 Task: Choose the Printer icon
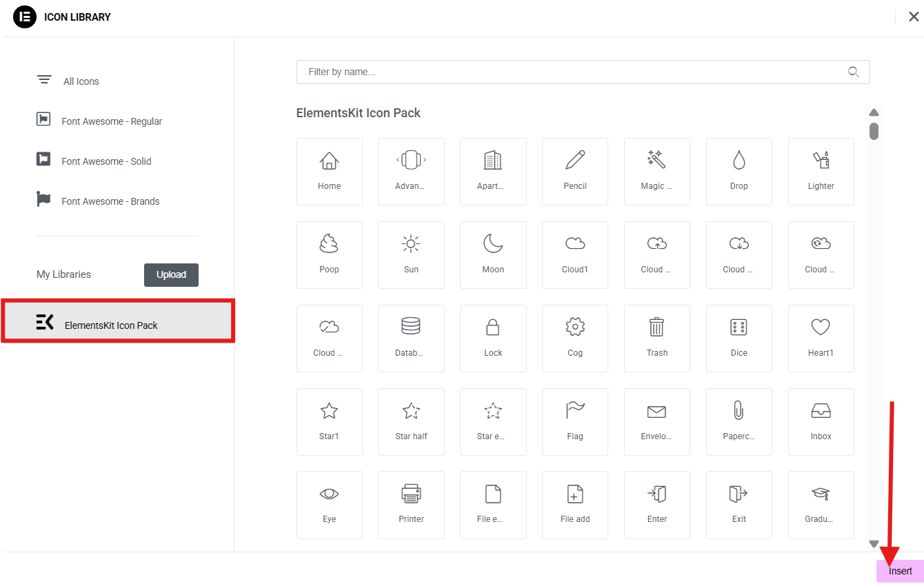(x=411, y=504)
